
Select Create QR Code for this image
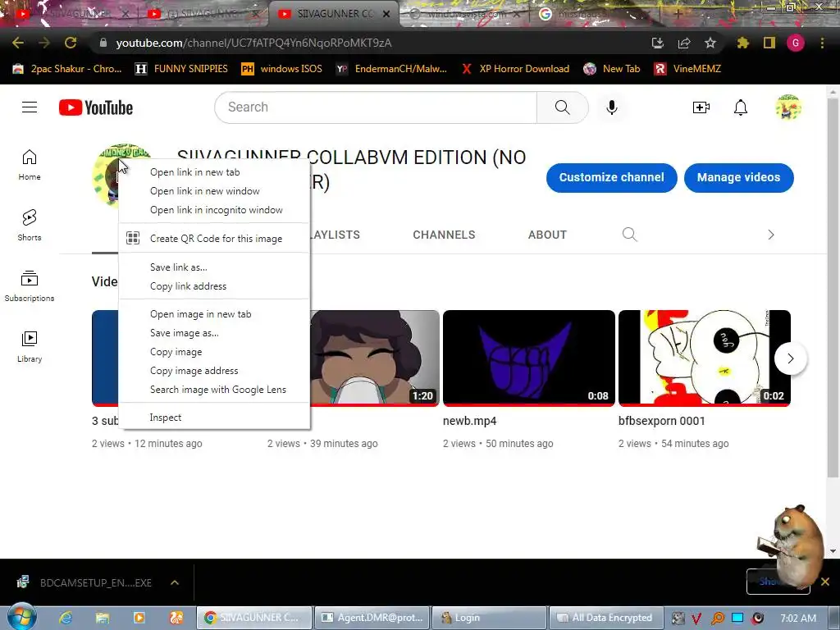click(214, 239)
